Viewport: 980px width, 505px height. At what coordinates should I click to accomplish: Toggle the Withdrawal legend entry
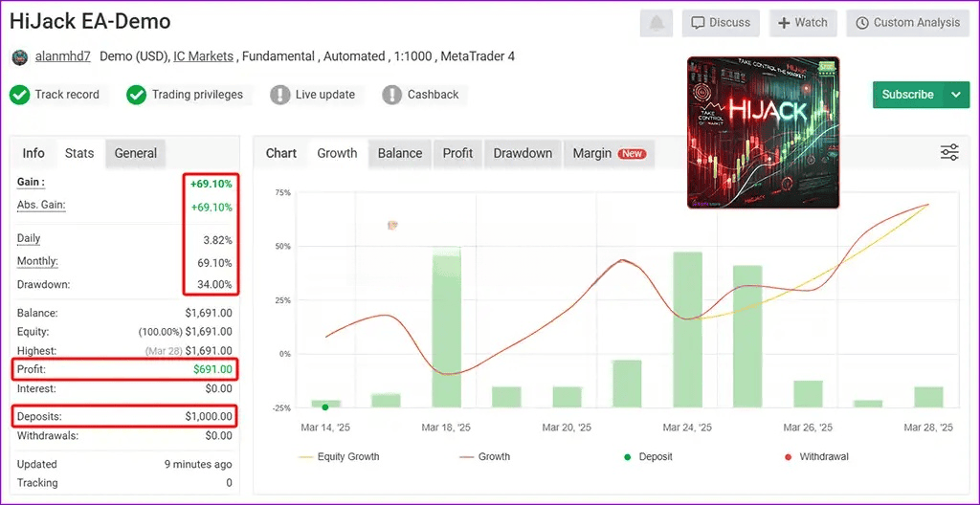click(x=816, y=457)
